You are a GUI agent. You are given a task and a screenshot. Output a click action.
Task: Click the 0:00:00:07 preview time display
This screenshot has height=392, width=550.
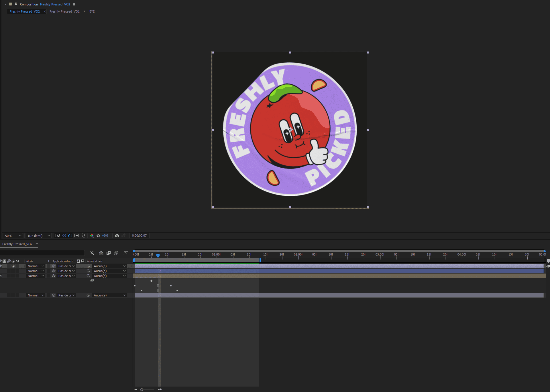click(139, 235)
